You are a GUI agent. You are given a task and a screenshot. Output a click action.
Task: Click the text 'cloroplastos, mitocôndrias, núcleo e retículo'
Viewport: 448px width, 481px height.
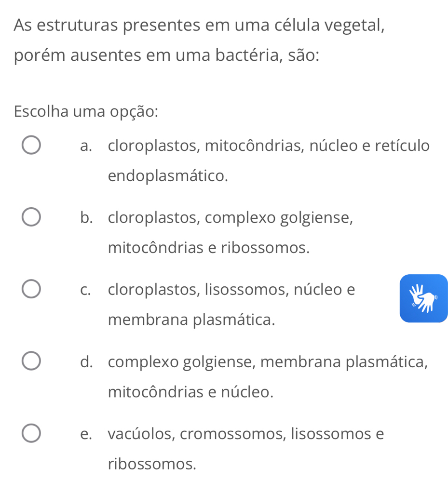click(269, 145)
